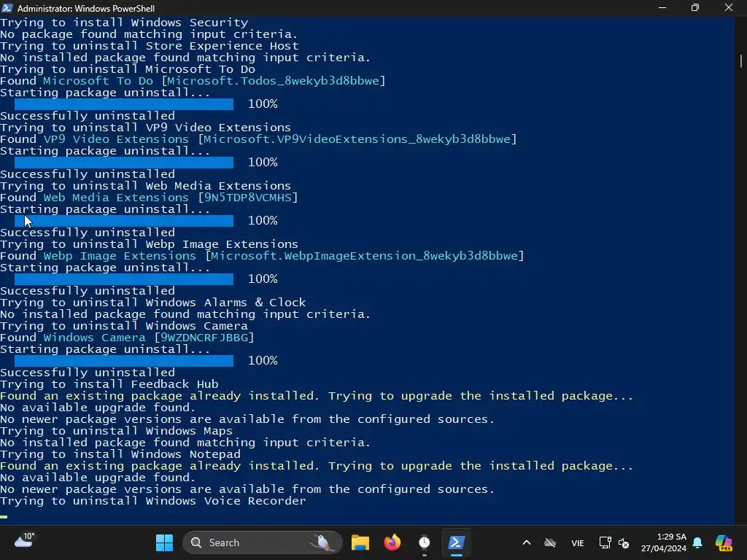Click the PowerShell icon in title bar
747x560 pixels.
7,7
